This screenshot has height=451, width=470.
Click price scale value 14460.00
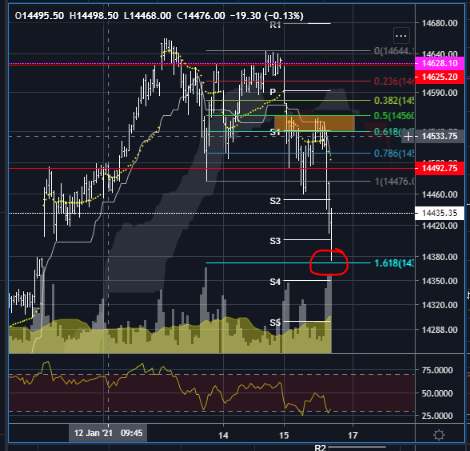[440, 195]
